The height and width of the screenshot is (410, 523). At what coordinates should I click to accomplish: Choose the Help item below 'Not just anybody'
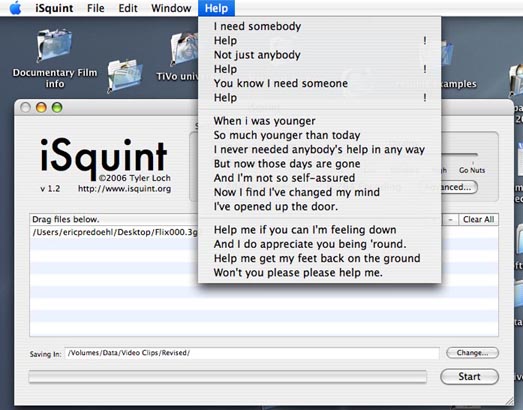[320, 69]
